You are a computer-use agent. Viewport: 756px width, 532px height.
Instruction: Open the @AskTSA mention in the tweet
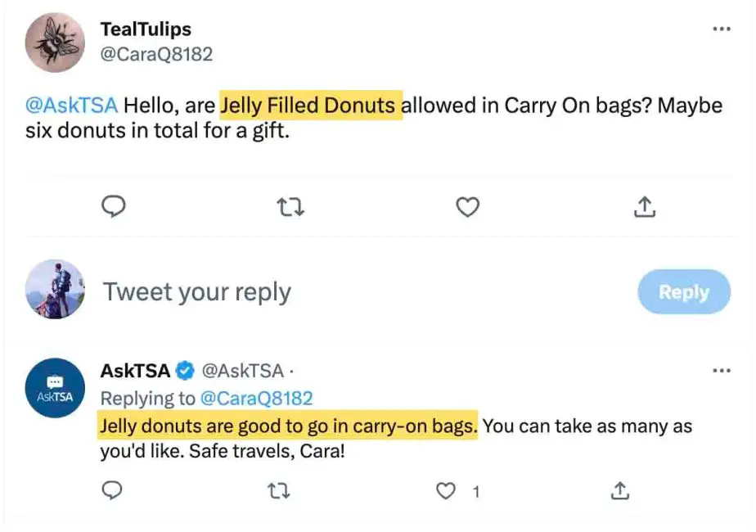coord(72,106)
